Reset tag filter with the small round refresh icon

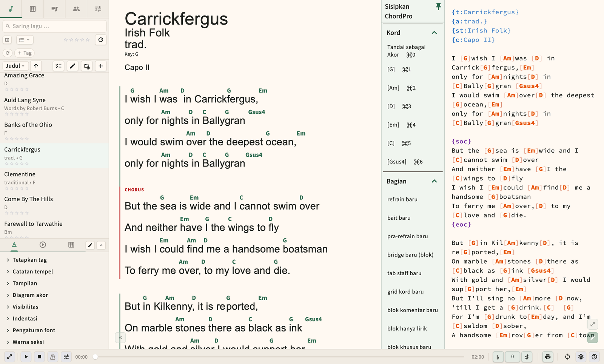coord(8,53)
